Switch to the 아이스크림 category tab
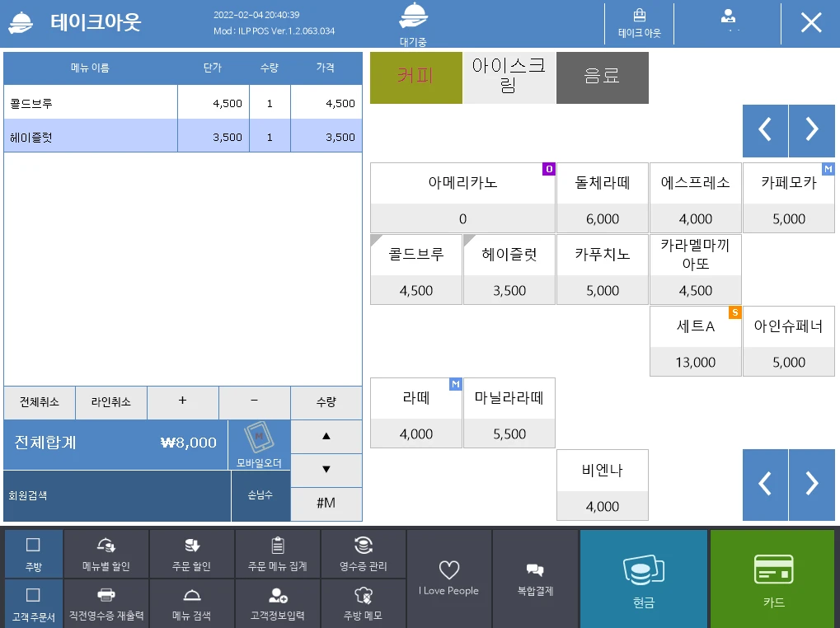 [x=509, y=77]
